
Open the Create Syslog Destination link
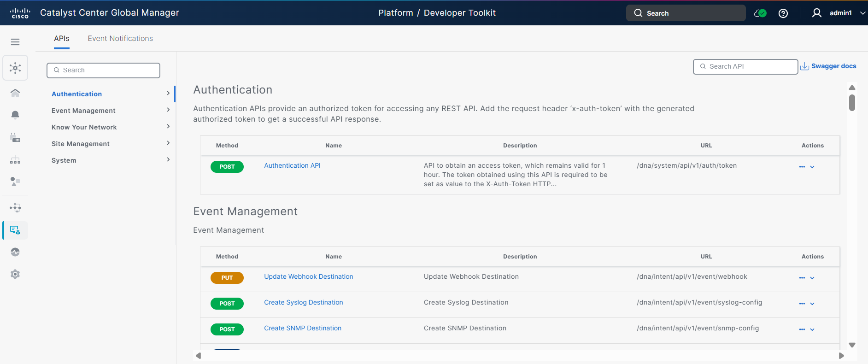pyautogui.click(x=304, y=302)
